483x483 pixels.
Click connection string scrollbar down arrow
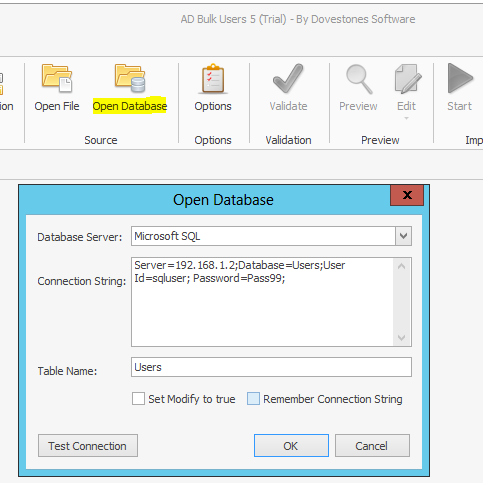click(x=402, y=338)
